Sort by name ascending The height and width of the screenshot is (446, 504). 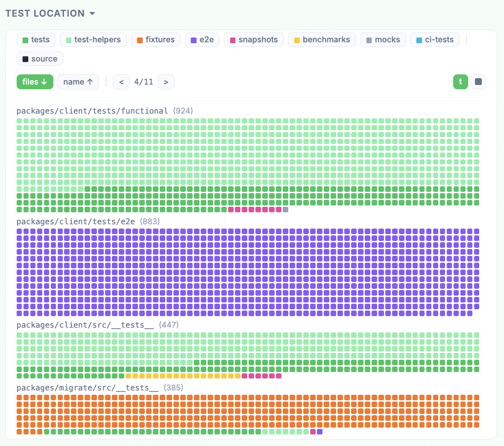click(78, 82)
